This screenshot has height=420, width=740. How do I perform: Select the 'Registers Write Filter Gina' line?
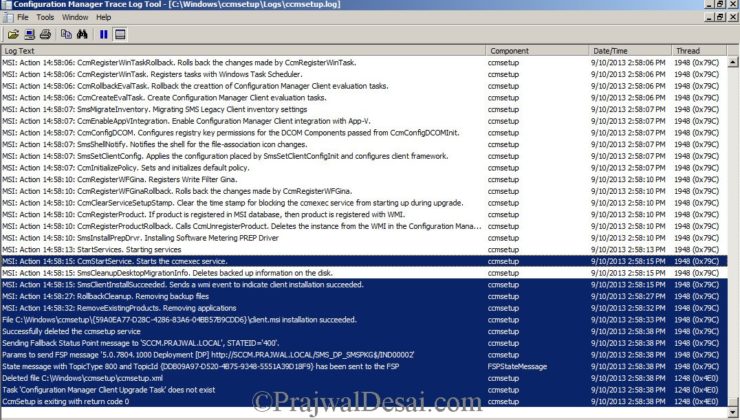coord(363,179)
